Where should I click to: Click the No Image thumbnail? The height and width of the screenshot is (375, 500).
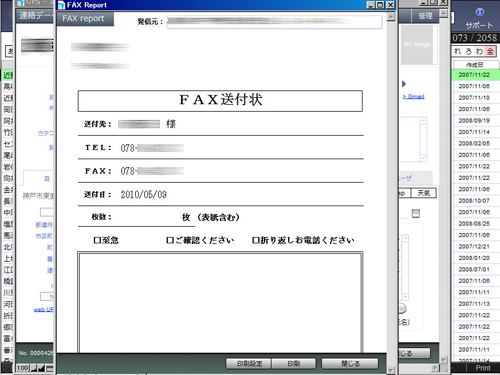tap(417, 44)
